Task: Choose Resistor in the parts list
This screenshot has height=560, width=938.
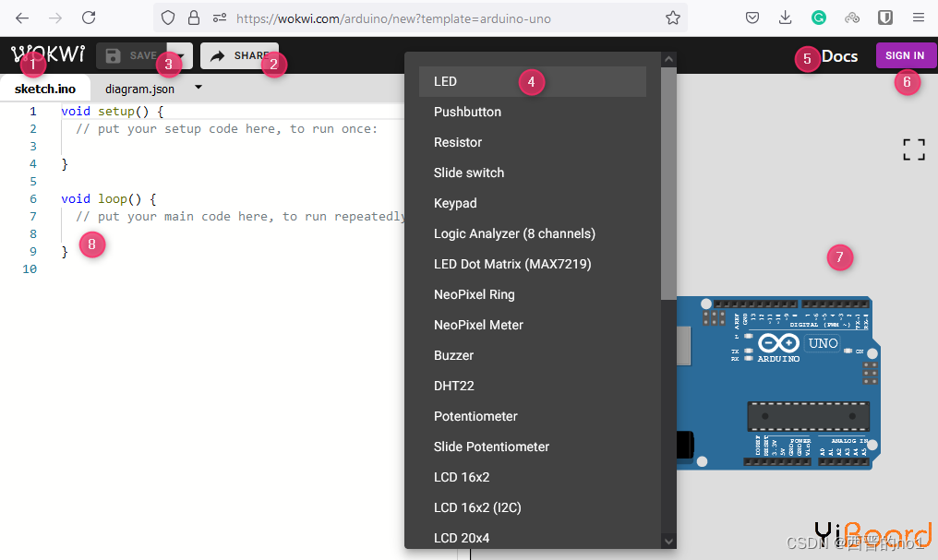Action: point(533,142)
